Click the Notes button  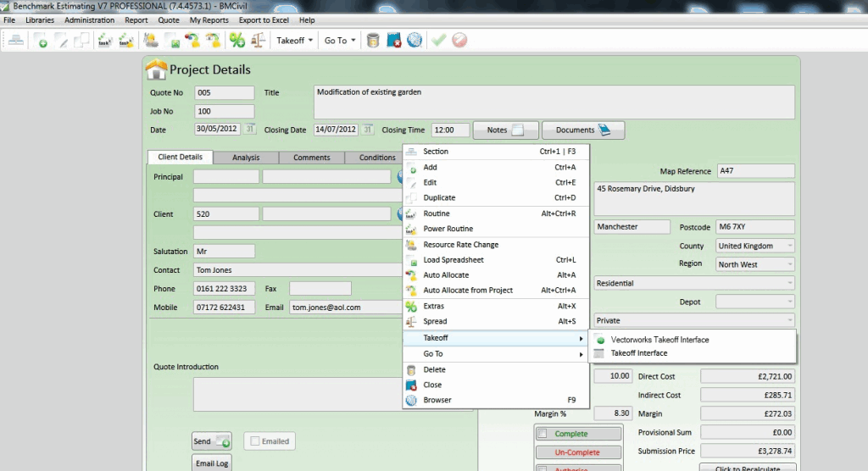(x=505, y=130)
